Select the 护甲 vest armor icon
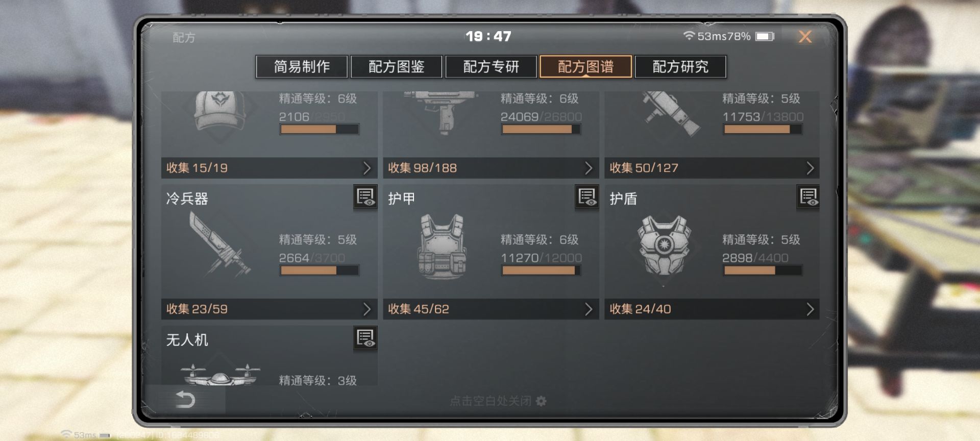Viewport: 980px width, 441px height. coord(442,246)
